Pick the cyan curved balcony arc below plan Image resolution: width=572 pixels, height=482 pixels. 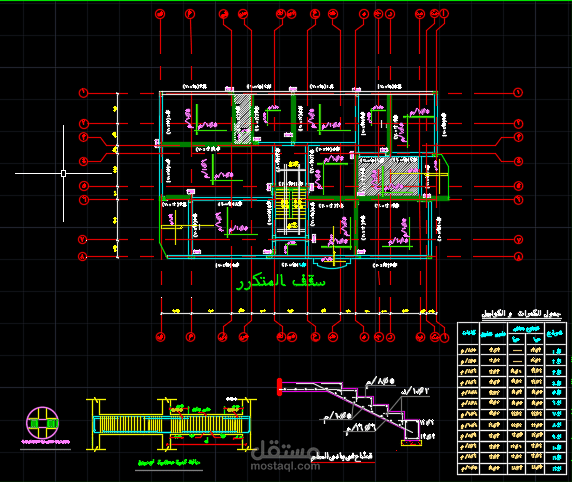[x=332, y=264]
